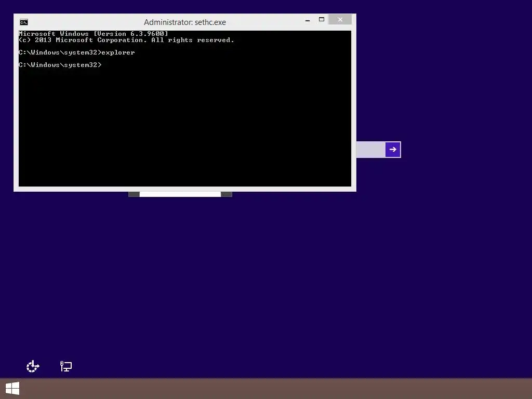Click the taskbar at the bottom
Image resolution: width=532 pixels, height=399 pixels.
point(266,389)
